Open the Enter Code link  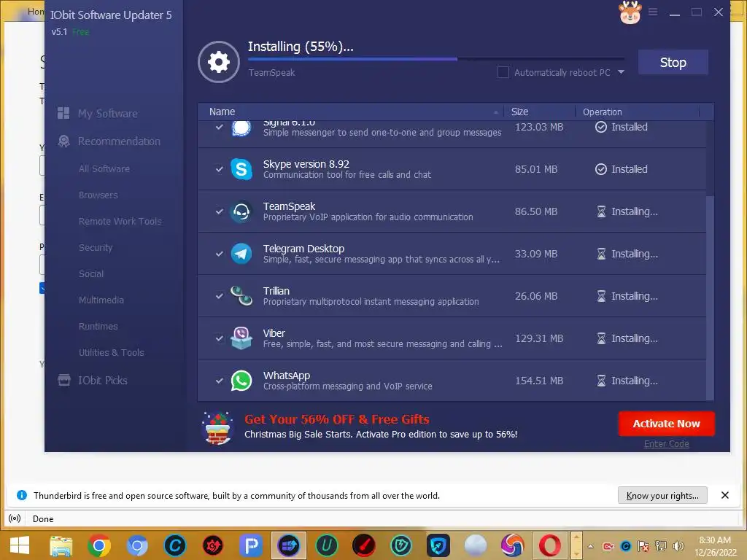point(666,444)
